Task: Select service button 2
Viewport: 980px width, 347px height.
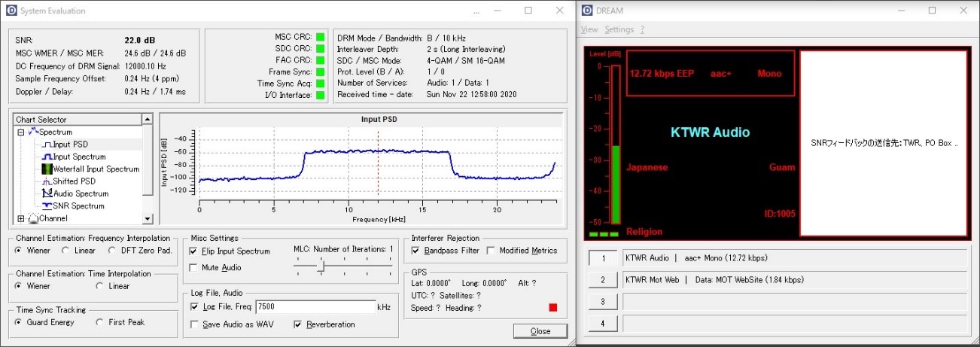Action: pos(603,280)
